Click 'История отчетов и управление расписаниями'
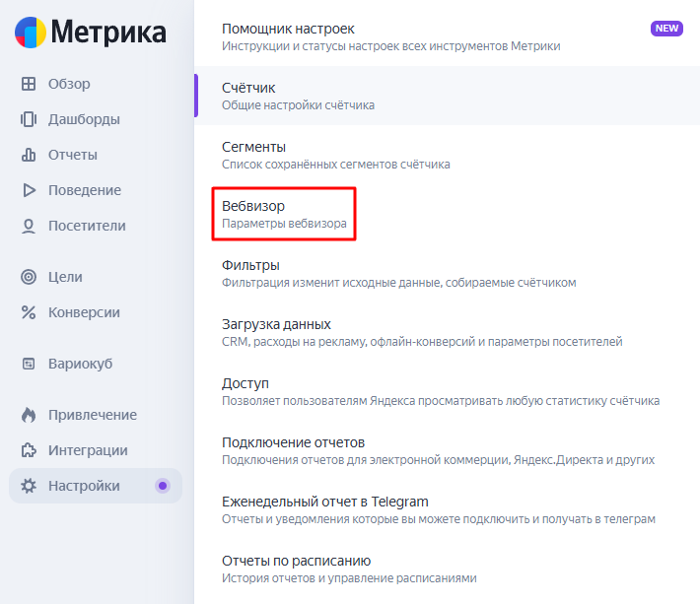Image resolution: width=700 pixels, height=604 pixels. (349, 578)
